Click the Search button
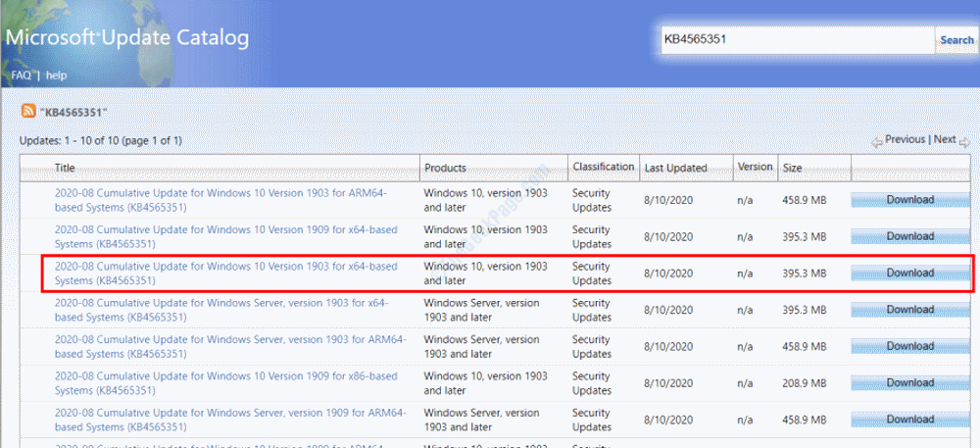980x448 pixels. tap(956, 40)
